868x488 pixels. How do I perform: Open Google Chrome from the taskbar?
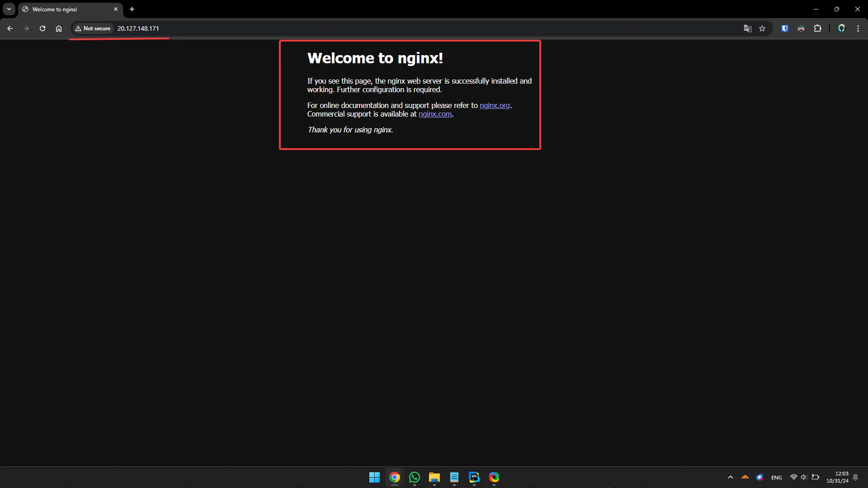(x=395, y=477)
